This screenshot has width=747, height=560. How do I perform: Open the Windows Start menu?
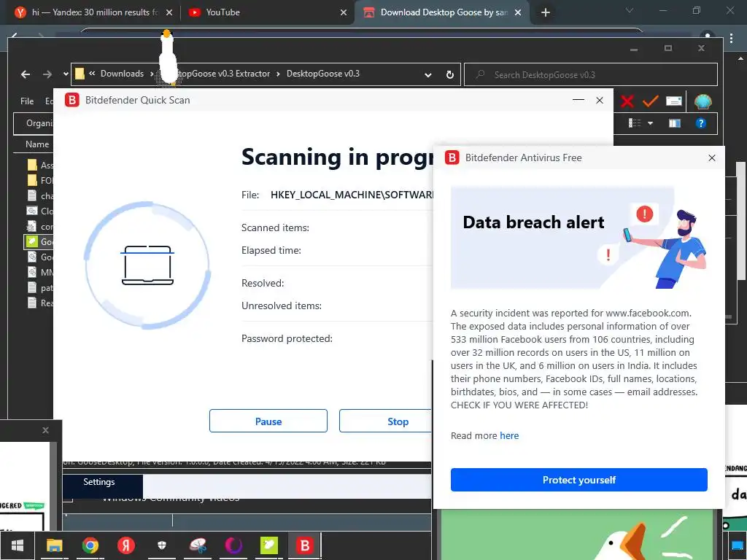[x=18, y=545]
